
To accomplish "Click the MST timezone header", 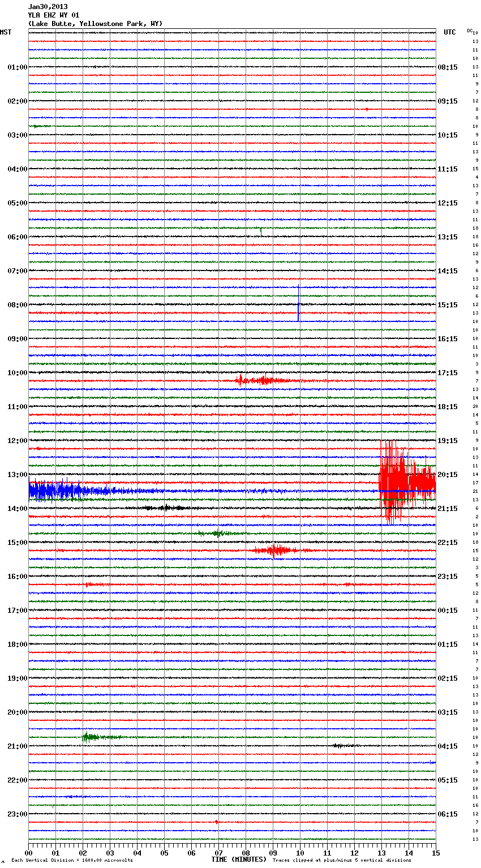I will [x=6, y=32].
